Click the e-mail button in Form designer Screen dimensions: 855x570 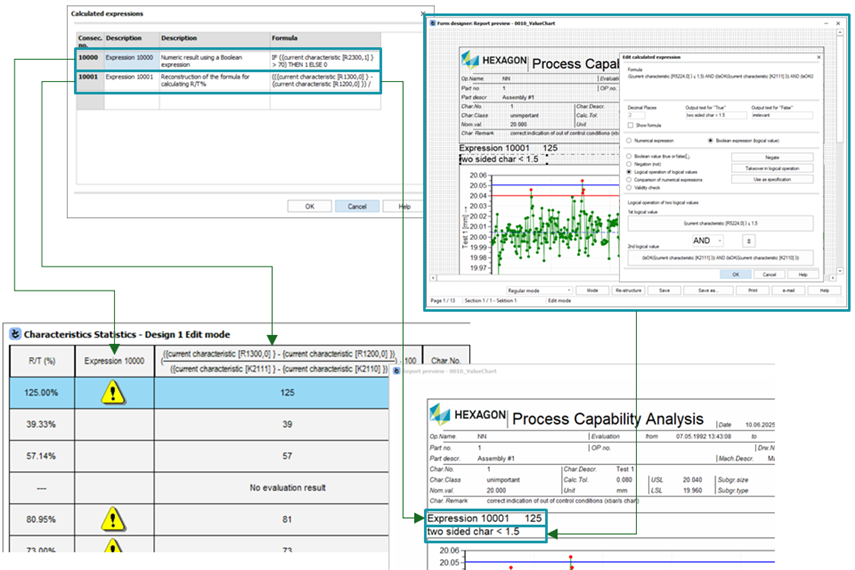(x=788, y=291)
